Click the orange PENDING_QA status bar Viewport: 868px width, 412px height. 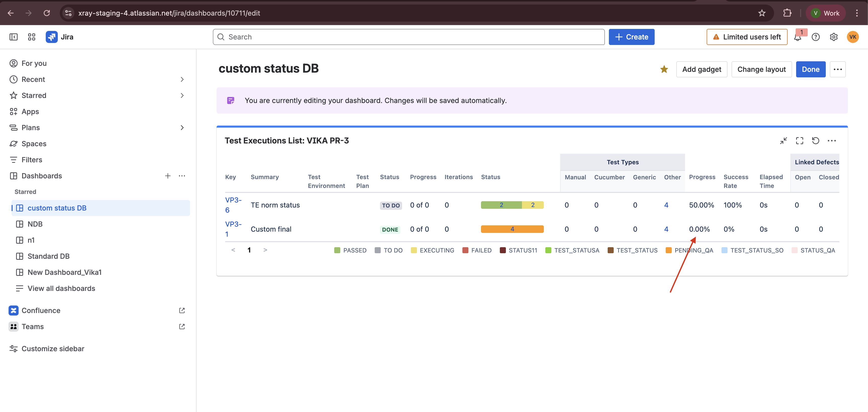[512, 229]
